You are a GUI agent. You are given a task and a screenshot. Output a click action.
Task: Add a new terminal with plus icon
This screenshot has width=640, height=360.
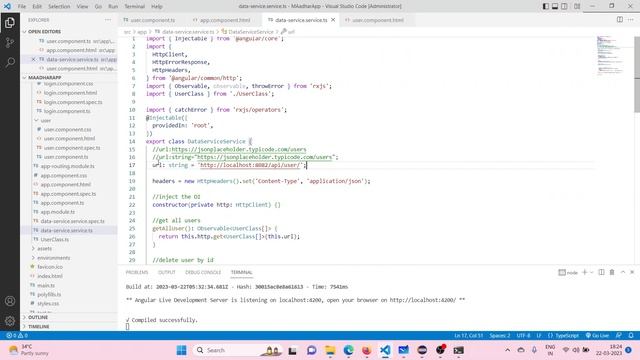coord(584,272)
